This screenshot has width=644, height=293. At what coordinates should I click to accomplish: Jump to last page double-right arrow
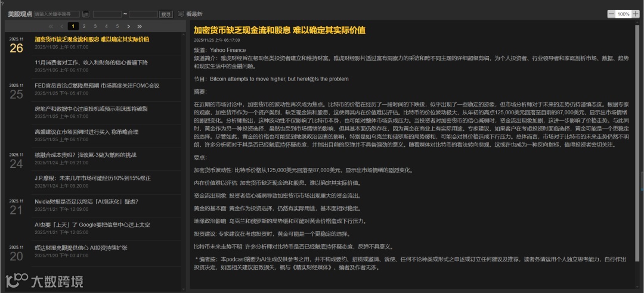click(140, 26)
